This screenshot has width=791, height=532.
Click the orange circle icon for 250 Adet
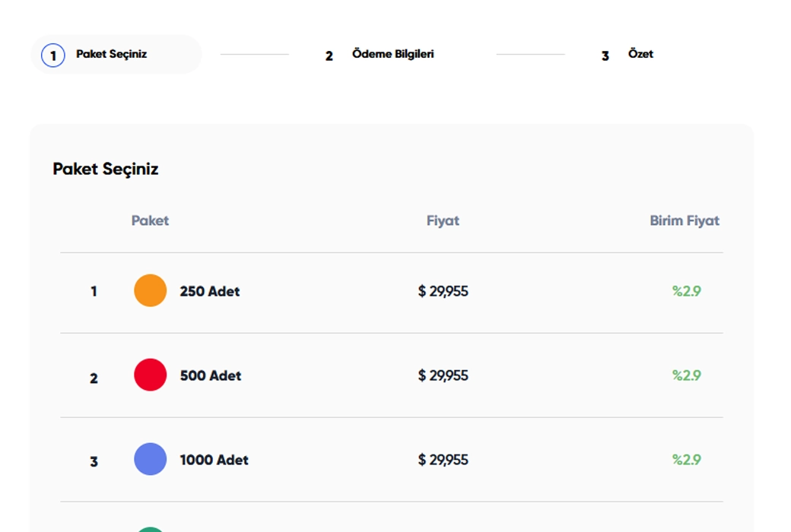coord(150,290)
